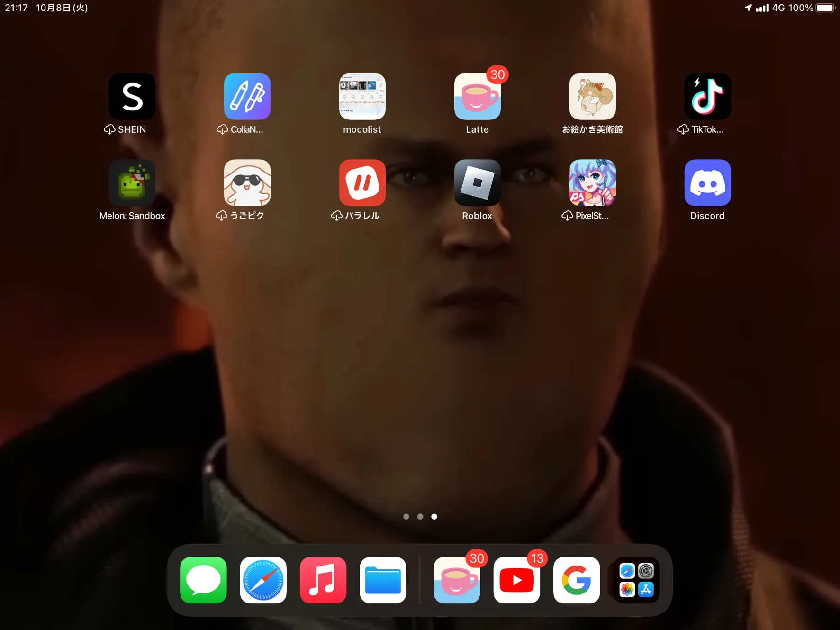Launch Roblox

[x=477, y=183]
